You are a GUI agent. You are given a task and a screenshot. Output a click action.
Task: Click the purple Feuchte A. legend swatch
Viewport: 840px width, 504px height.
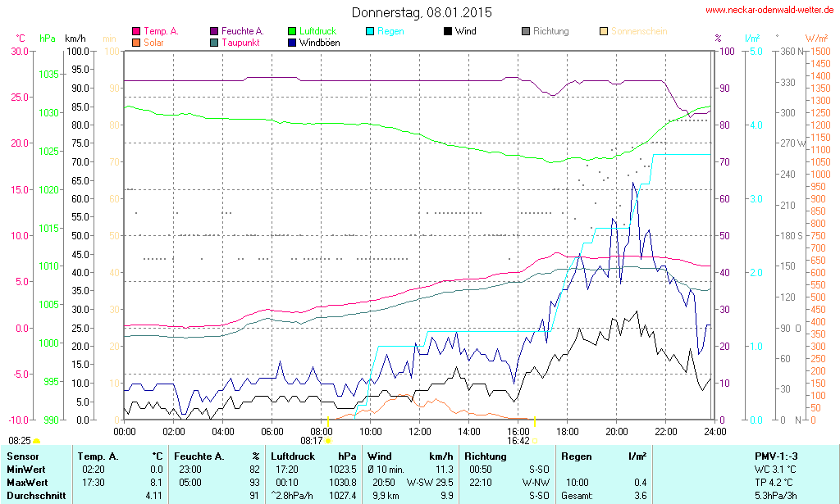tap(214, 31)
